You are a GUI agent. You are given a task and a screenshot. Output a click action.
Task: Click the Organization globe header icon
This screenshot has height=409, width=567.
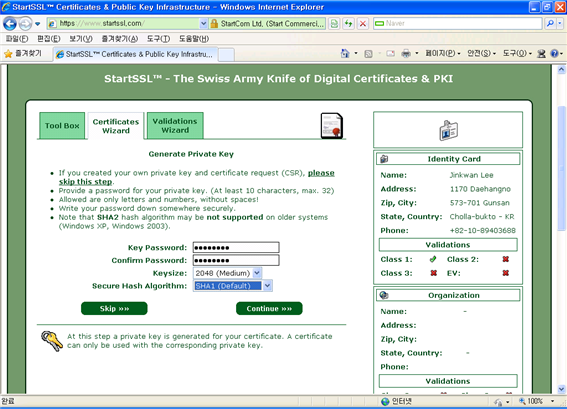[x=384, y=295]
